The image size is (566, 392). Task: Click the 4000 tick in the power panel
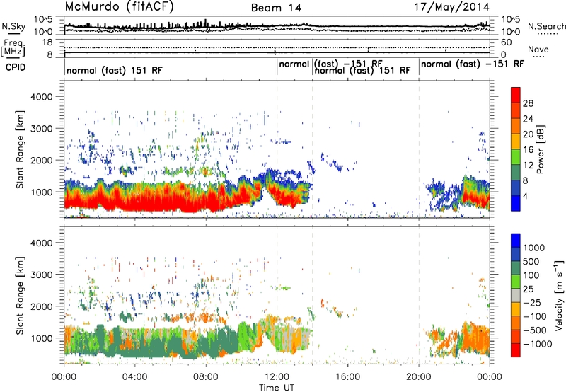41,97
